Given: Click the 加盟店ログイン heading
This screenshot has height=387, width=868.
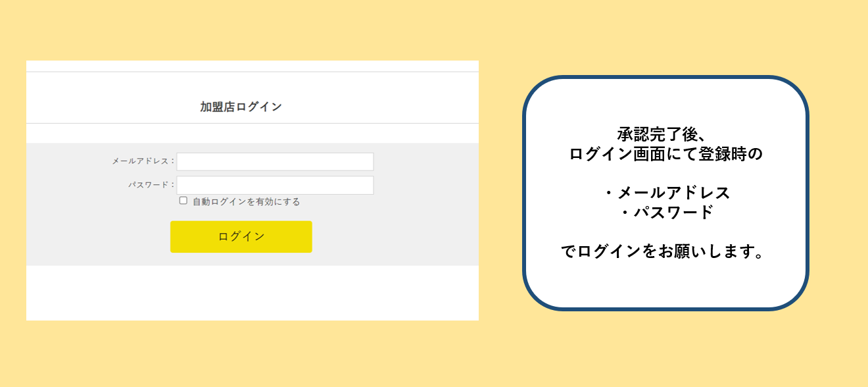Looking at the screenshot, I should 241,107.
